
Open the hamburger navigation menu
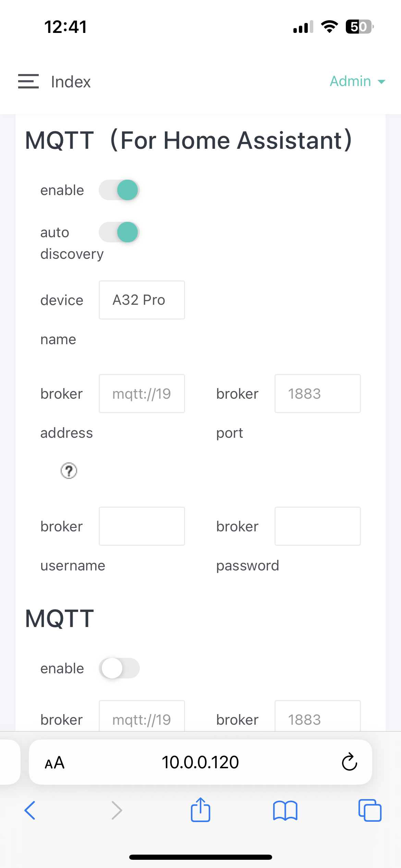click(28, 81)
